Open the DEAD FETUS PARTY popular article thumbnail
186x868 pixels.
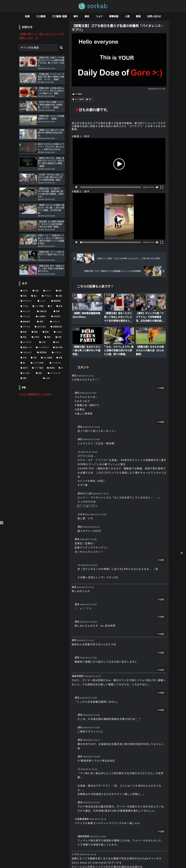[87, 335]
